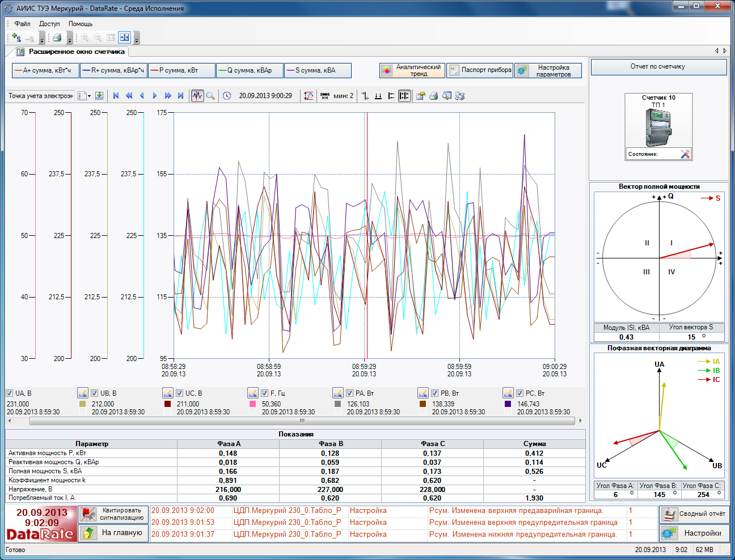Toggle the live trend waveform mode icon
The width and height of the screenshot is (735, 560).
pyautogui.click(x=197, y=96)
